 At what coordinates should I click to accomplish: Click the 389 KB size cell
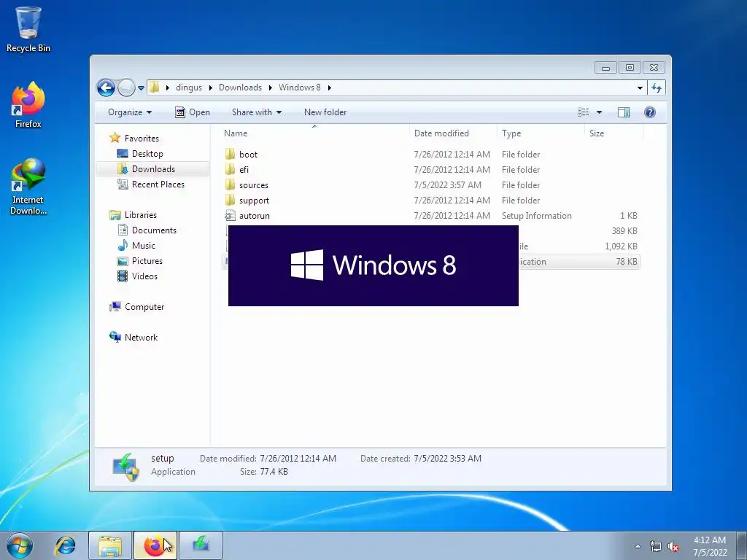624,231
